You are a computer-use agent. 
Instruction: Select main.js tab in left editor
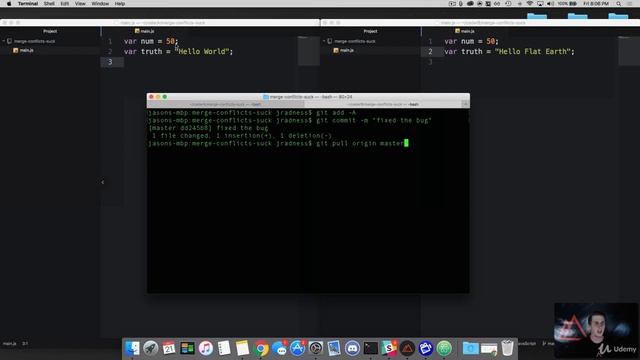click(x=144, y=31)
